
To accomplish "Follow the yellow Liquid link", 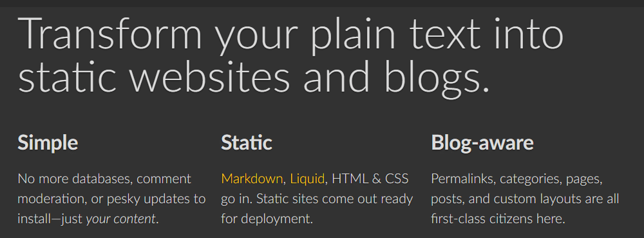I will (x=307, y=179).
